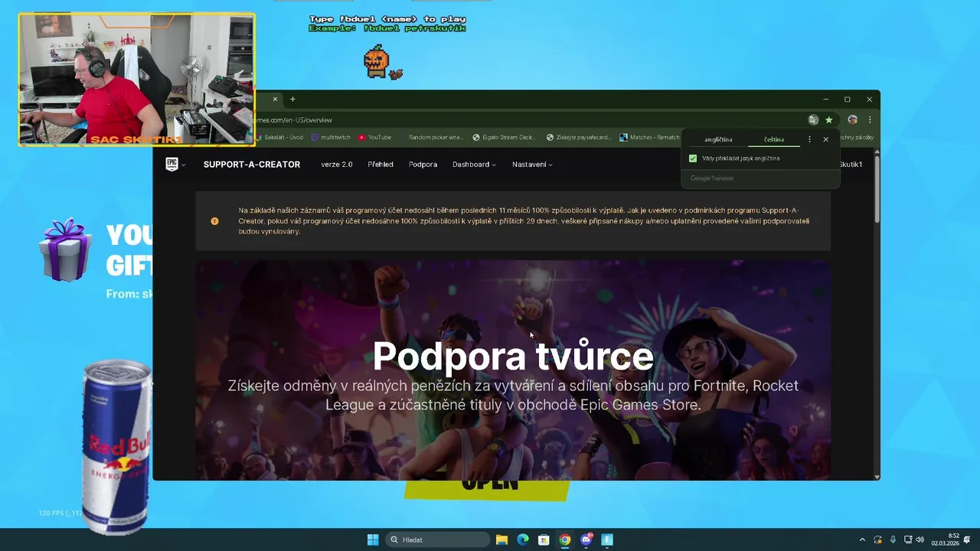Open Microsoft Edge from the taskbar
Viewport: 980px width, 551px height.
tap(522, 540)
